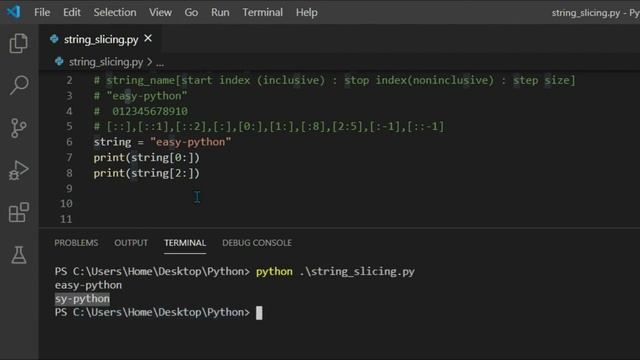Open the Selection menu

[x=115, y=12]
